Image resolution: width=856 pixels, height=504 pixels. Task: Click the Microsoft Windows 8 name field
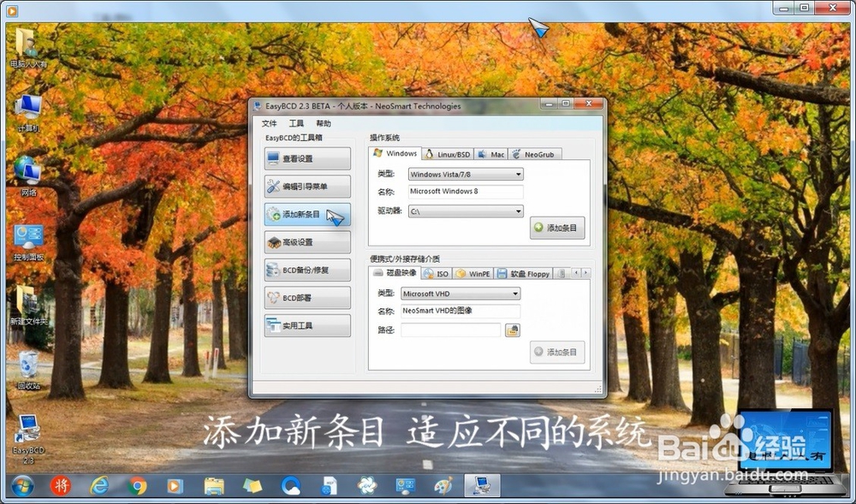tap(466, 192)
